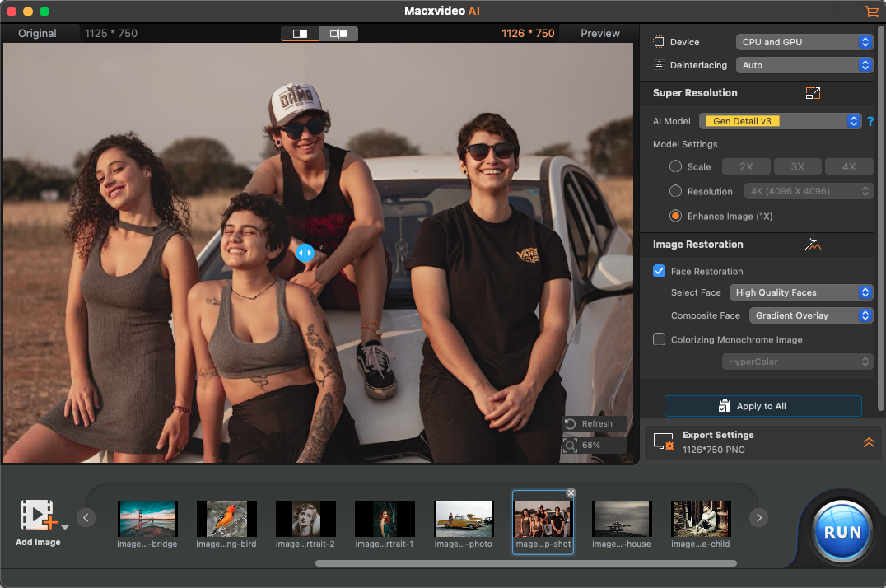The image size is (886, 588).
Task: Expand the Export Settings panel
Action: [x=868, y=442]
